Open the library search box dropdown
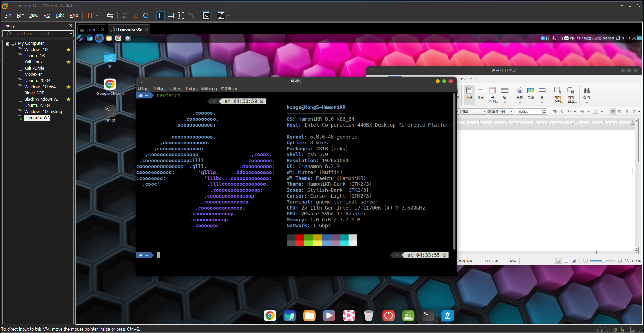Screen dimensions: 644x333 [x=71, y=33]
